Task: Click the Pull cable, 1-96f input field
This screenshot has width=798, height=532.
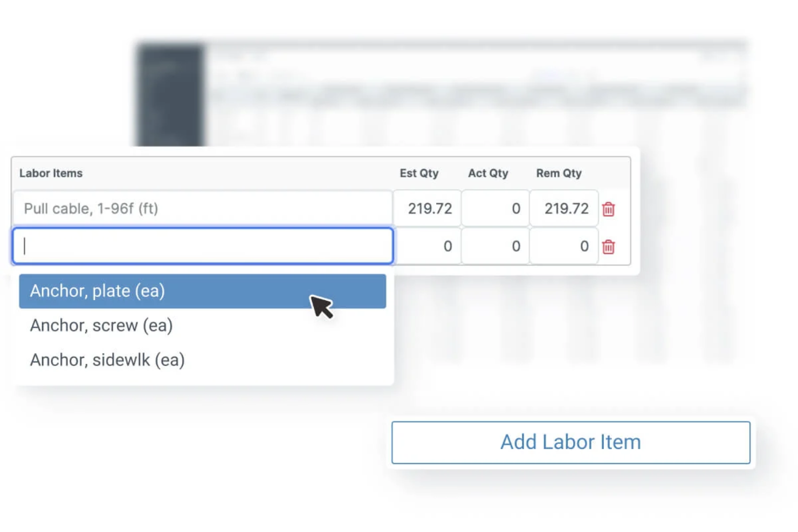Action: [202, 209]
